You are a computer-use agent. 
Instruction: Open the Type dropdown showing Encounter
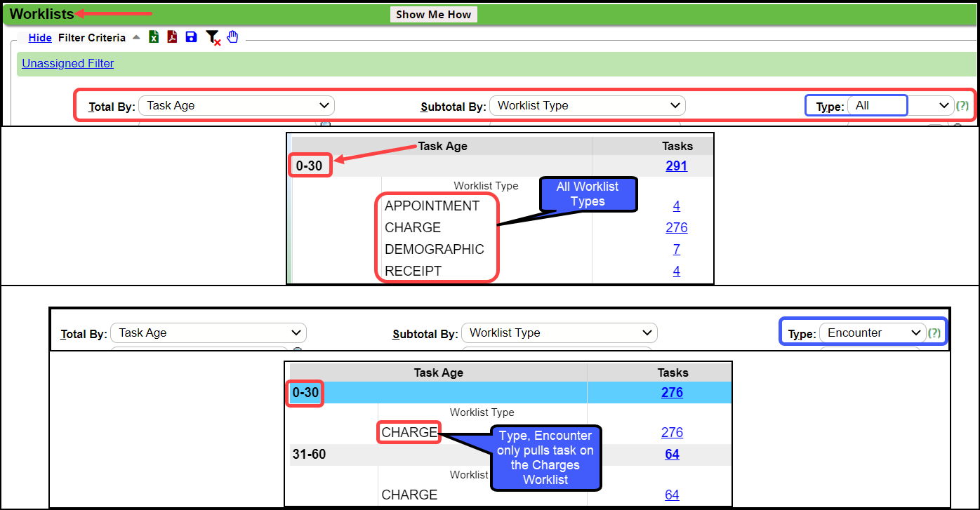pos(873,333)
